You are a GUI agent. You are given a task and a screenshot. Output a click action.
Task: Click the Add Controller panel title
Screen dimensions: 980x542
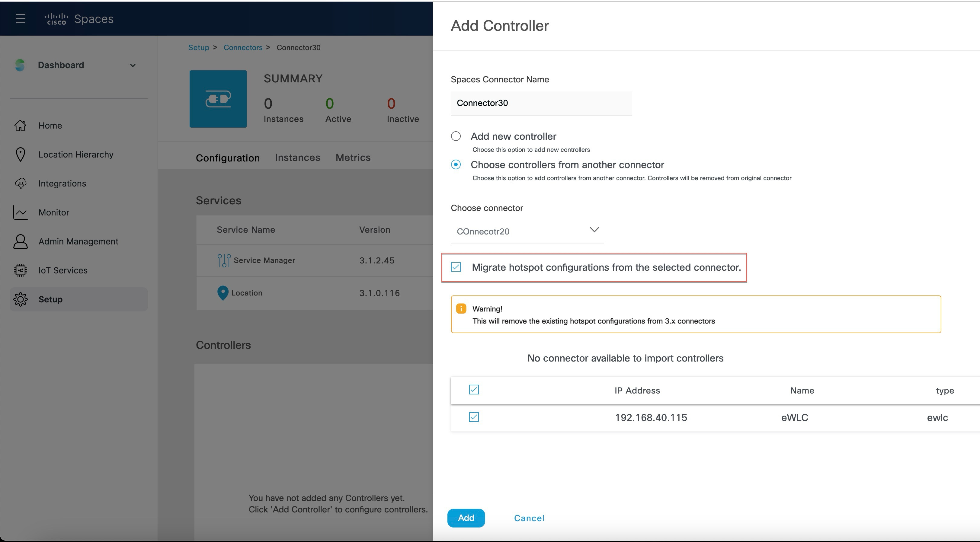[500, 26]
